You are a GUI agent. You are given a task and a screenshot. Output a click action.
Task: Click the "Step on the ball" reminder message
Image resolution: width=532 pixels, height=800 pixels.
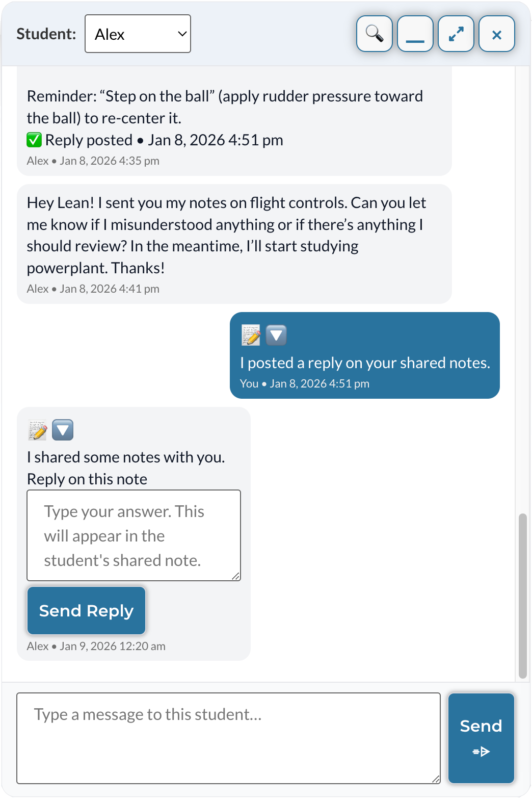225,107
